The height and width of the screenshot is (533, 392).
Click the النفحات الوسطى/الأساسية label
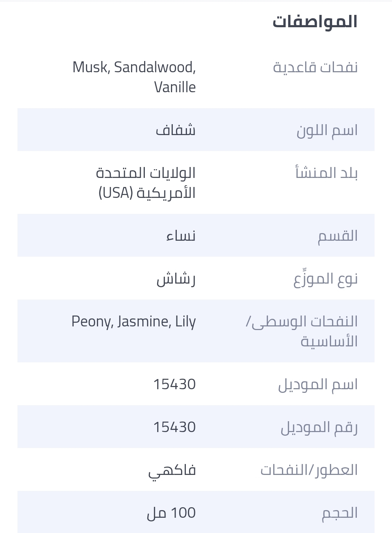tap(302, 331)
